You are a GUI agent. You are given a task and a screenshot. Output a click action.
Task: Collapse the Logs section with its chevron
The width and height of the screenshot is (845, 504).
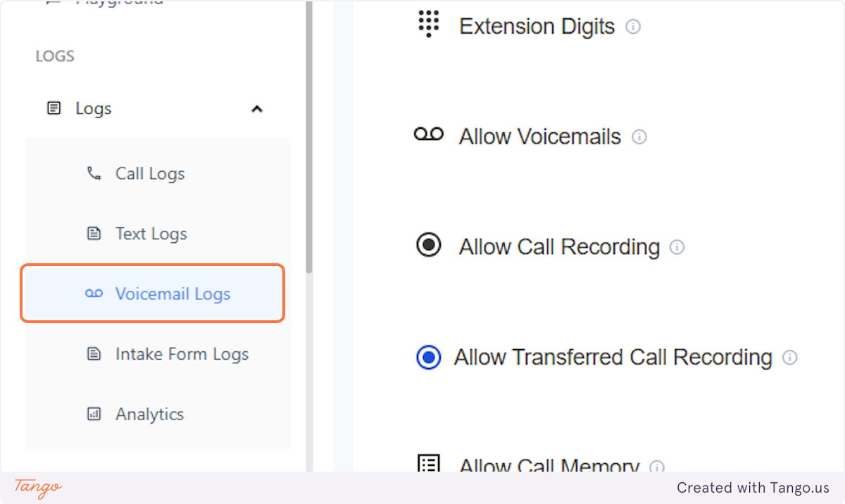tap(257, 108)
